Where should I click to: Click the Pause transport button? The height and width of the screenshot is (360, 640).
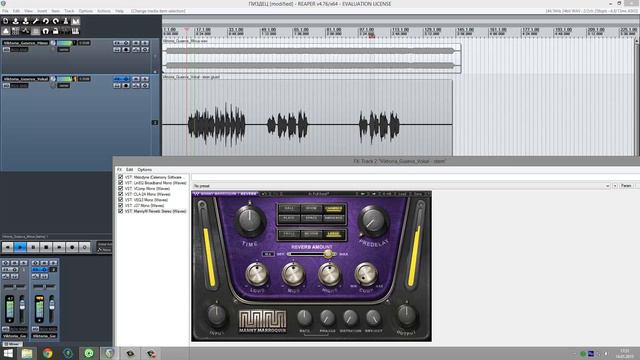(x=33, y=247)
